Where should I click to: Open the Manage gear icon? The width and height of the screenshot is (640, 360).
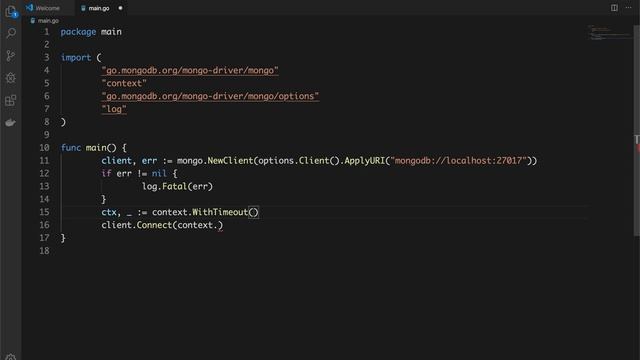coord(11,357)
